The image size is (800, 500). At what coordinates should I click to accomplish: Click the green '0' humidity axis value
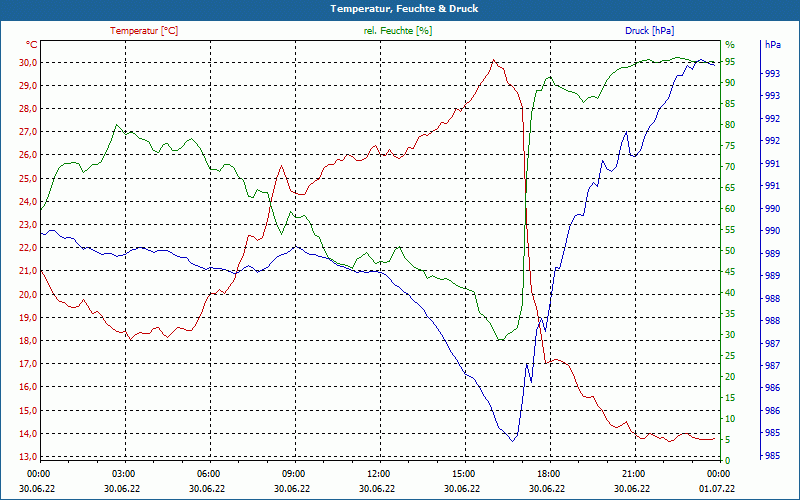(727, 461)
